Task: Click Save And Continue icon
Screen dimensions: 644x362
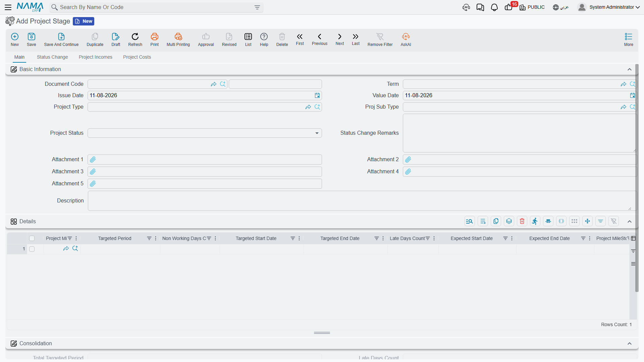Action: (61, 40)
